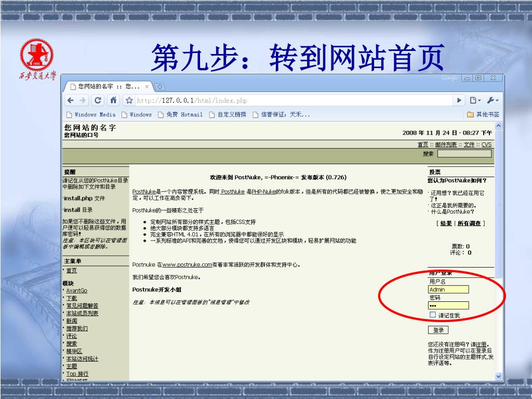Open 自定义链接 bookmark

click(228, 115)
